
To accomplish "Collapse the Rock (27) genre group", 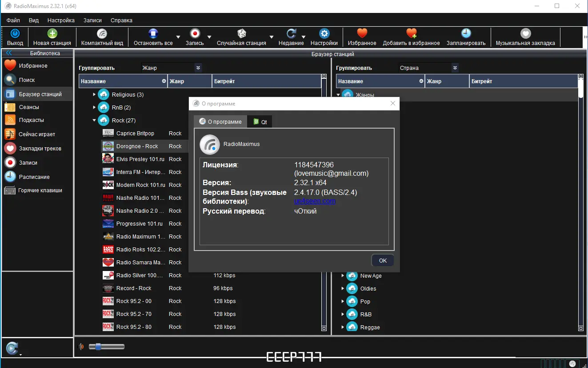I will (x=94, y=120).
